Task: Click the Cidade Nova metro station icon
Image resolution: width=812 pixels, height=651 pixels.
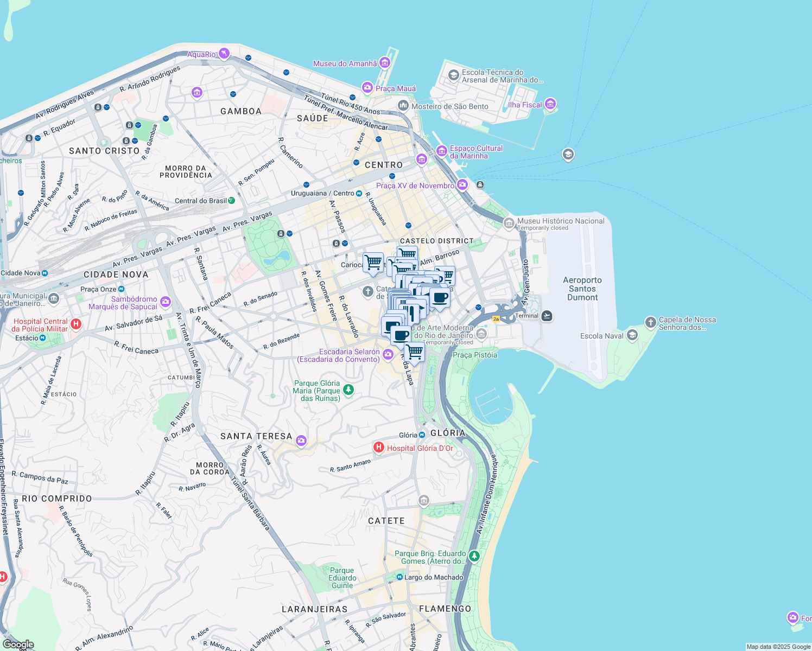Action: (45, 273)
